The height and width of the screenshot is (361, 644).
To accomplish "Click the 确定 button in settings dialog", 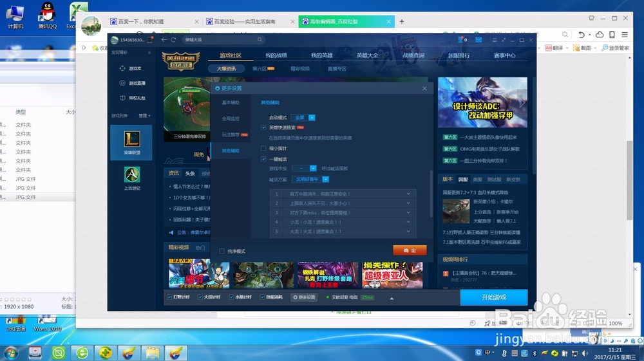I will click(x=410, y=250).
